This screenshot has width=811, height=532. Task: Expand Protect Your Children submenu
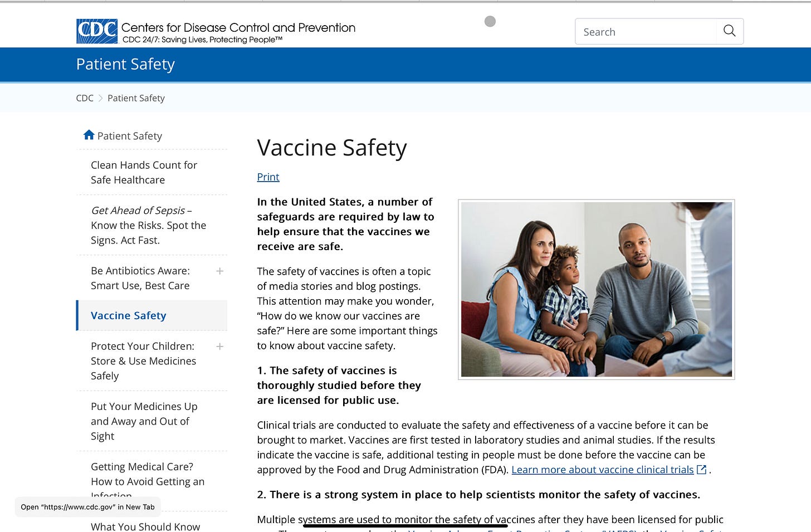220,346
